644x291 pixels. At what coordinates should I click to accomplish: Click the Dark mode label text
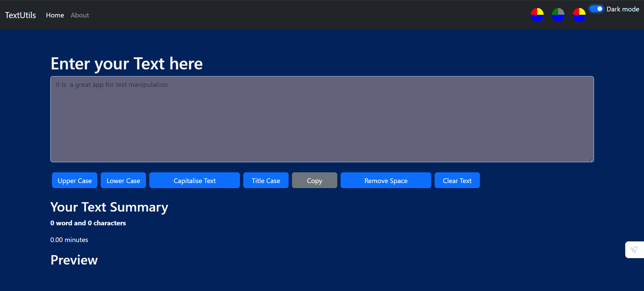point(623,9)
